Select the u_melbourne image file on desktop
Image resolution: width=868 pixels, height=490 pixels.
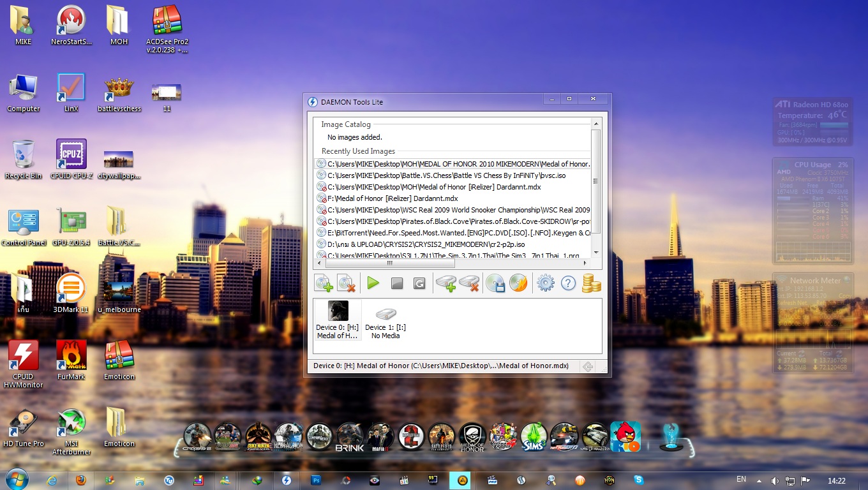pyautogui.click(x=119, y=297)
